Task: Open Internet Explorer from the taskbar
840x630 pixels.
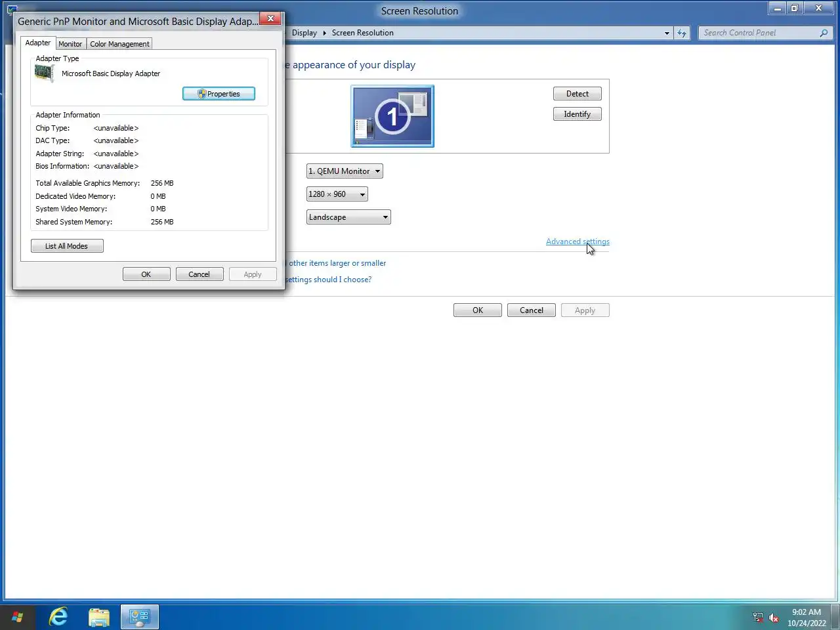Action: coord(58,617)
